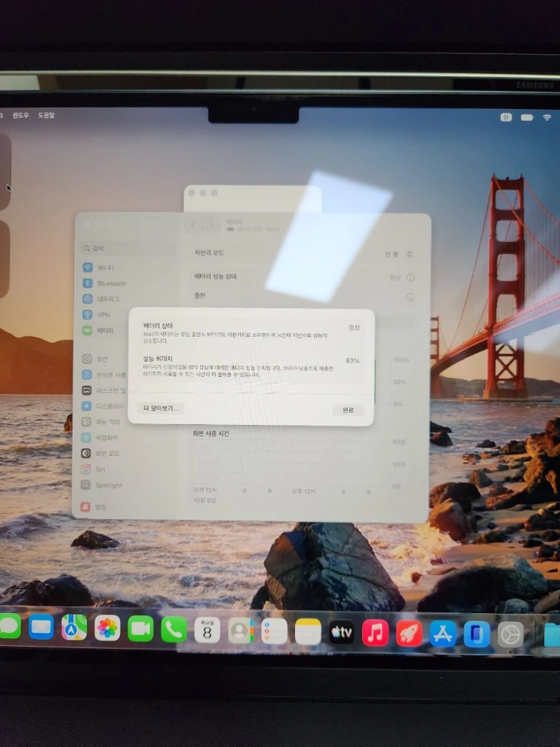
Task: Open the 도움말 menu in menu bar
Action: (x=46, y=115)
